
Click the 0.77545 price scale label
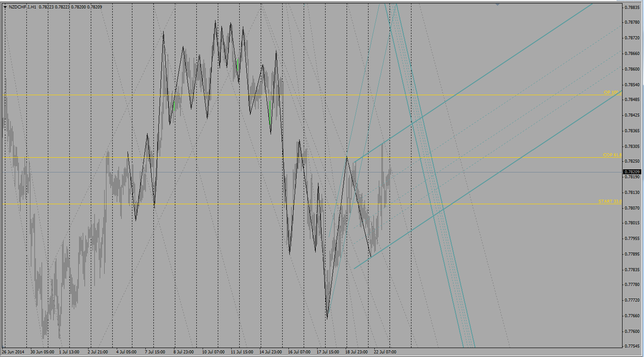pos(632,346)
